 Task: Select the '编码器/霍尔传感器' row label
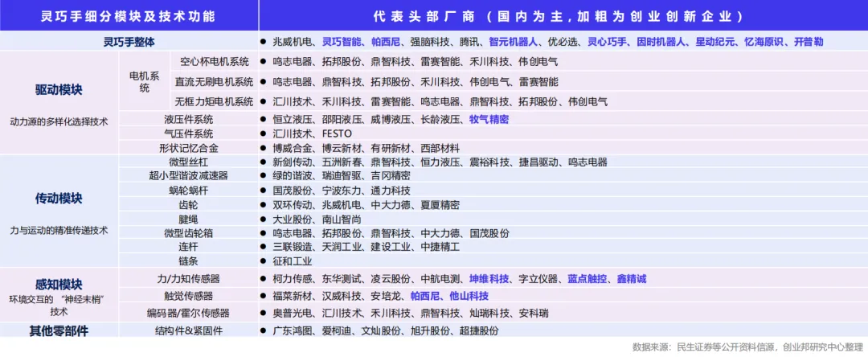coord(188,314)
